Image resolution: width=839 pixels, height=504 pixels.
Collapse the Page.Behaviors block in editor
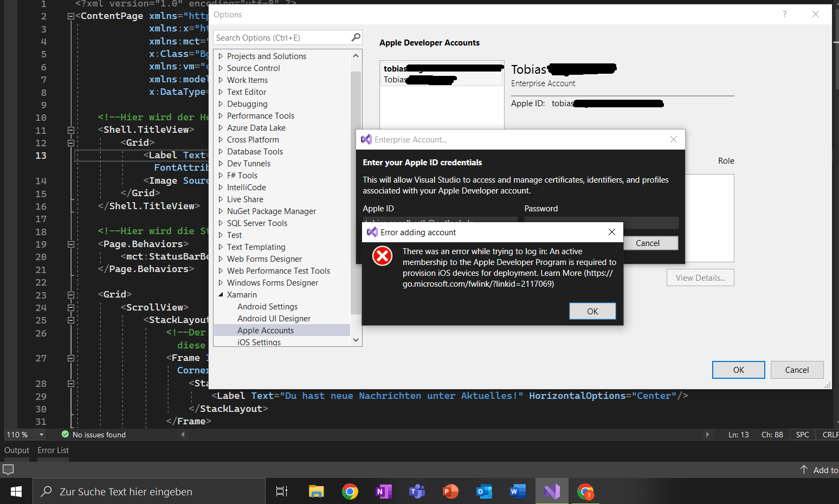pyautogui.click(x=70, y=244)
